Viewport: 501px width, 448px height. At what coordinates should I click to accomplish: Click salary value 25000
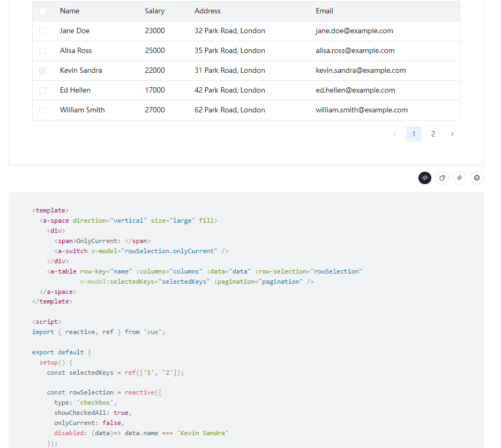pyautogui.click(x=155, y=50)
